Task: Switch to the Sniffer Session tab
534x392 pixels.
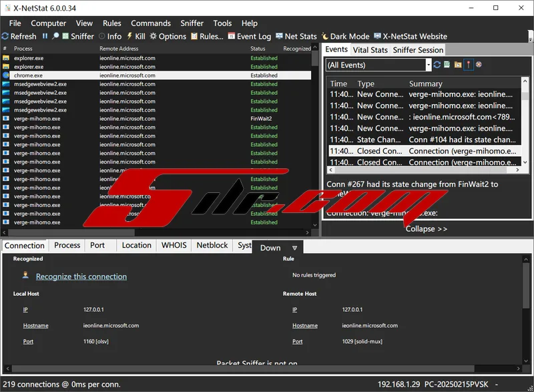Action: [x=418, y=50]
